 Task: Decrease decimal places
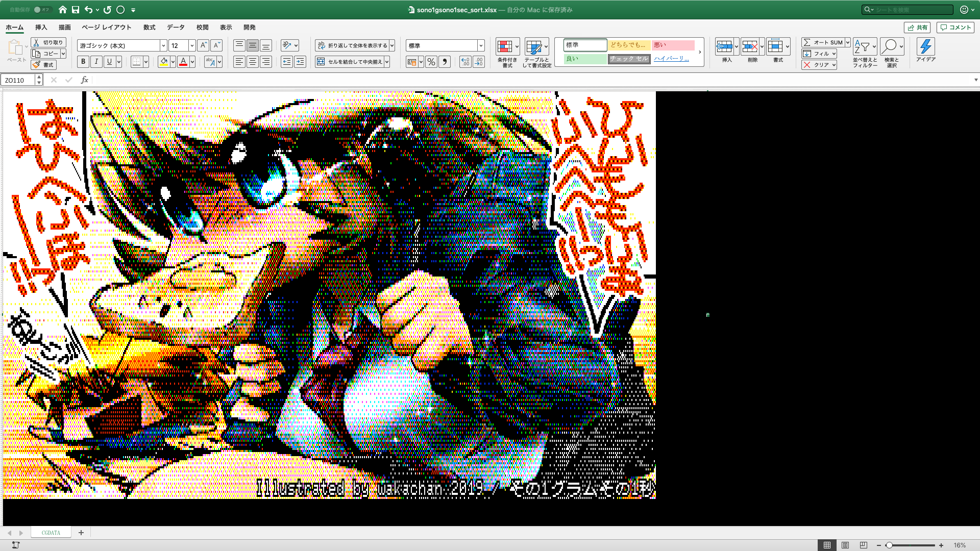tap(479, 62)
